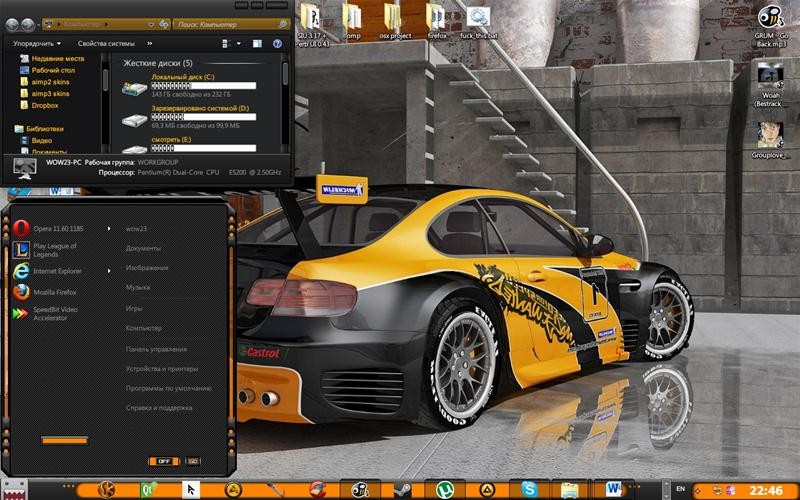800x500 pixels.
Task: Open Панель управления in the Start menu
Action: 156,349
